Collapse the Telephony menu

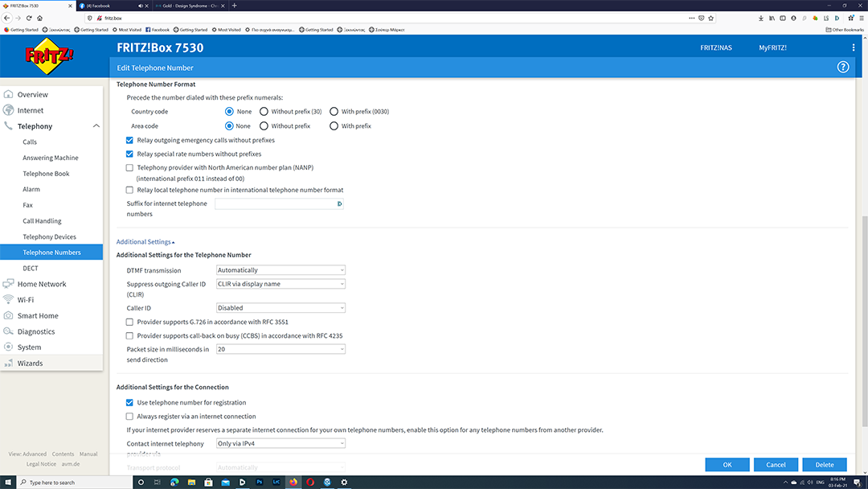[96, 126]
